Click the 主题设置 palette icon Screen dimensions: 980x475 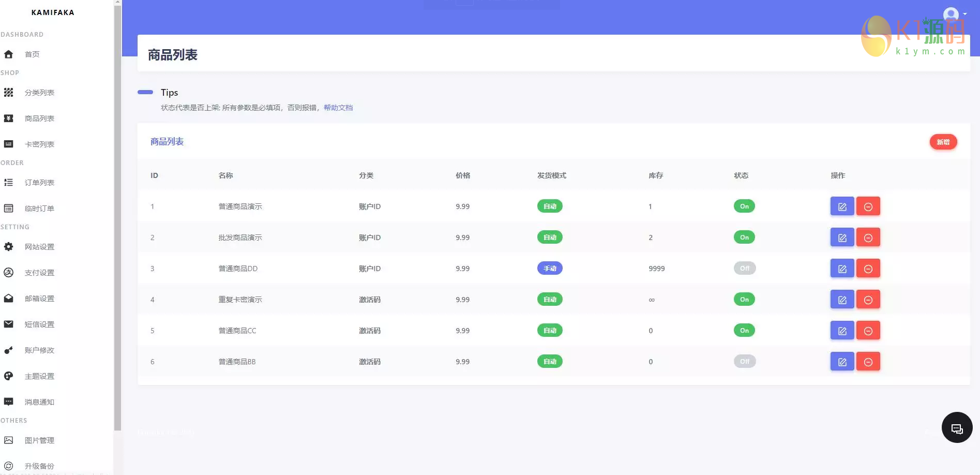[x=8, y=376]
